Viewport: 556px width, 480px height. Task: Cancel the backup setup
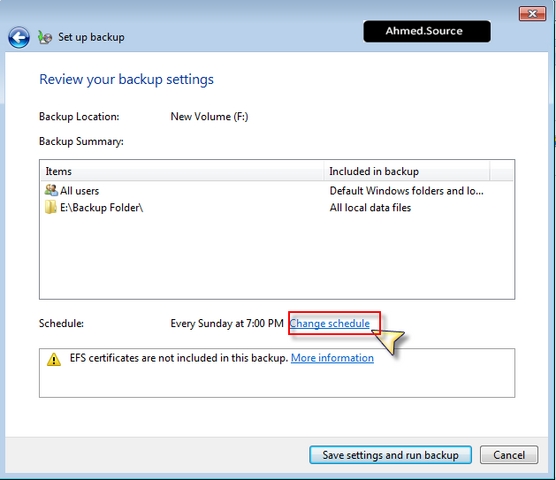click(x=509, y=455)
